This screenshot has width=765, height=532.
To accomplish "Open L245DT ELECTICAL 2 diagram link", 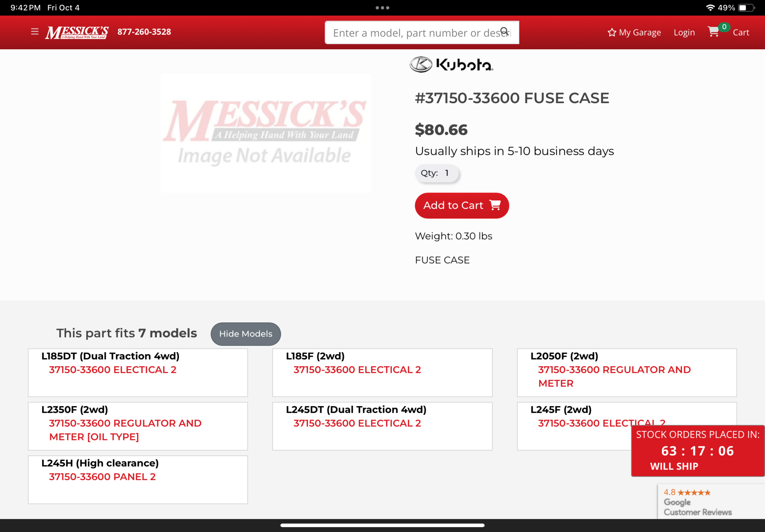I will [x=357, y=423].
